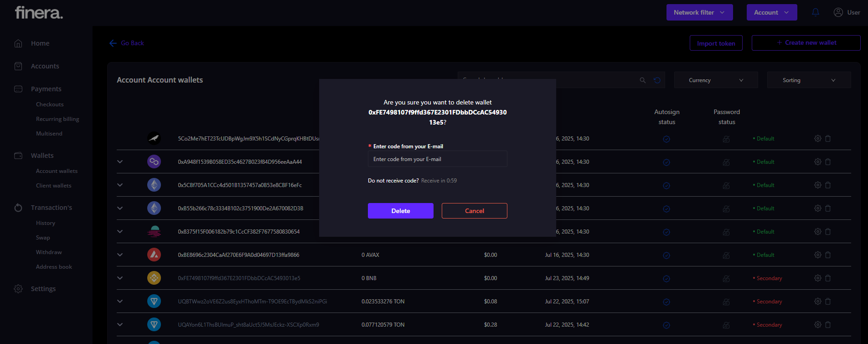Screen dimensions: 868x344
Task: Open the User profile icon
Action: (838, 12)
